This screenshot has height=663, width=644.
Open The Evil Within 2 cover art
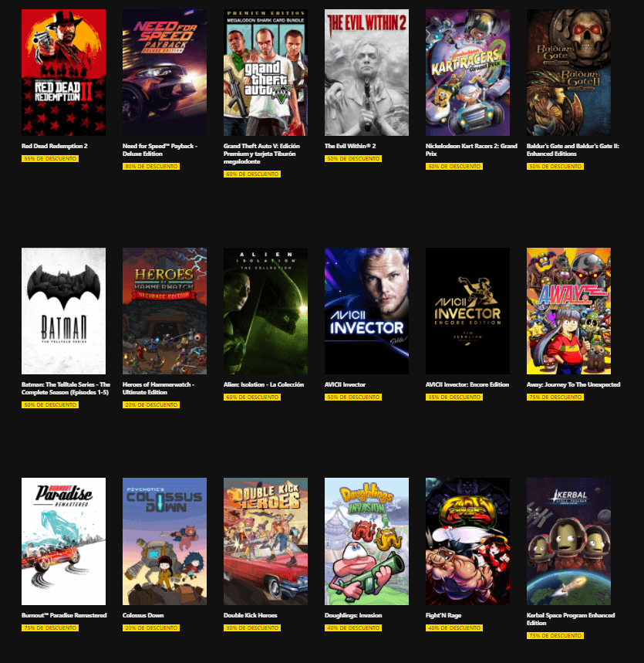pyautogui.click(x=366, y=73)
